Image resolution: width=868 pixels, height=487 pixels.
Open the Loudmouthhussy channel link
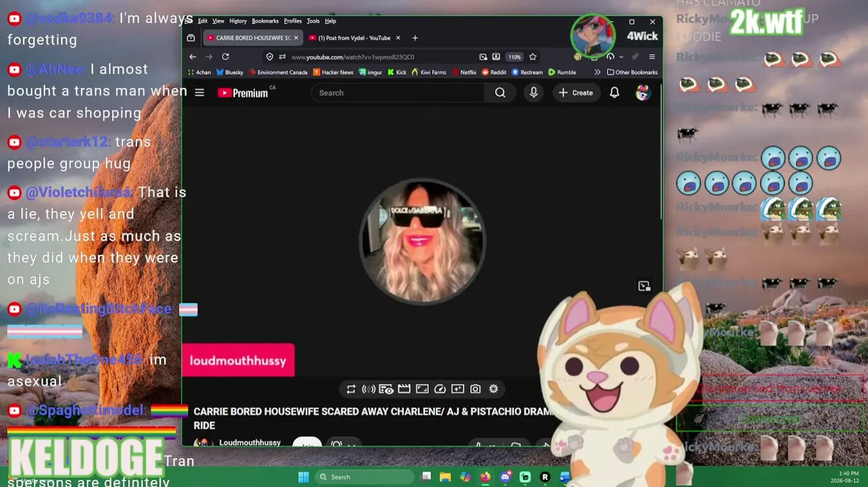coord(250,442)
